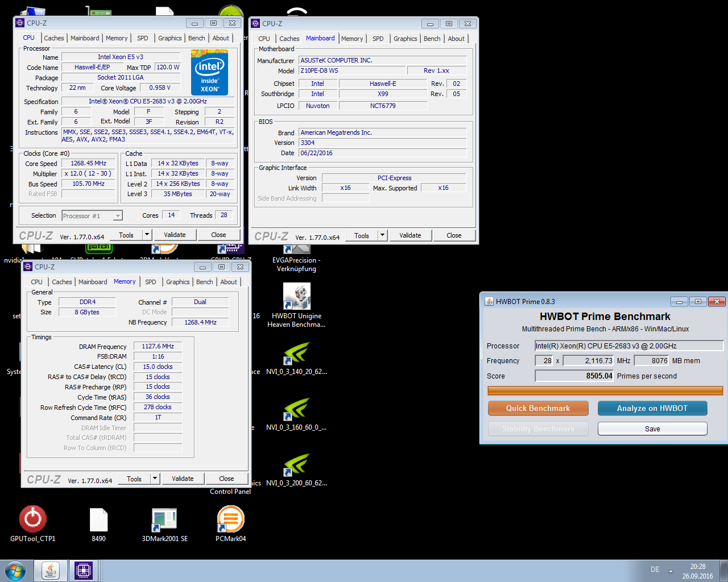728x582 pixels.
Task: Click Validate in the Memory window
Action: coord(183,479)
